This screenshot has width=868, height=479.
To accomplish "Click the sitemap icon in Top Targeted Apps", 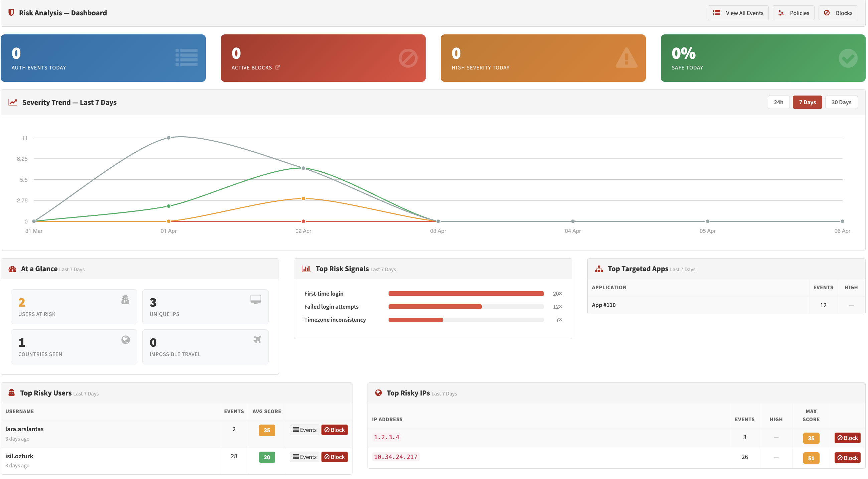I will pyautogui.click(x=599, y=269).
